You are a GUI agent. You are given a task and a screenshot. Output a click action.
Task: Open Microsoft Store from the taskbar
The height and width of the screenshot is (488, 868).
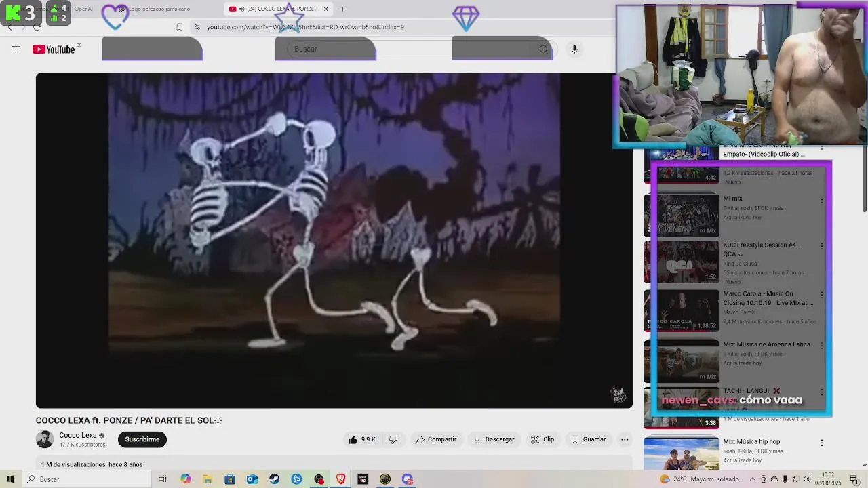click(x=230, y=479)
